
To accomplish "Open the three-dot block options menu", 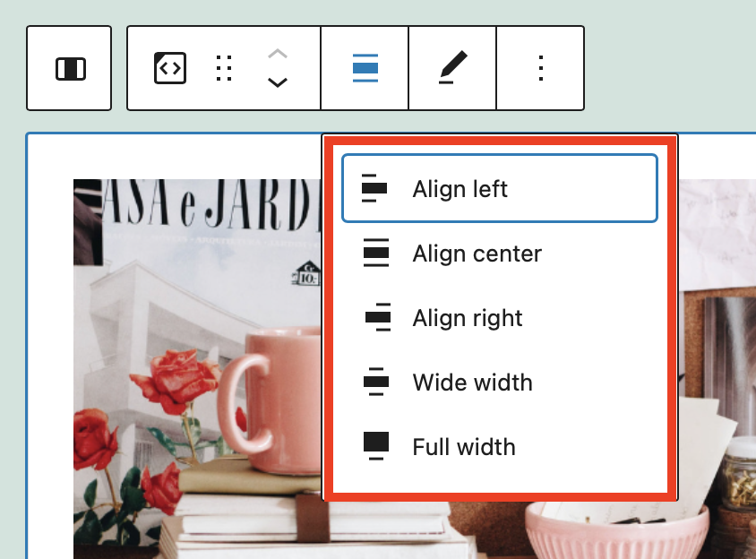I will coord(540,68).
